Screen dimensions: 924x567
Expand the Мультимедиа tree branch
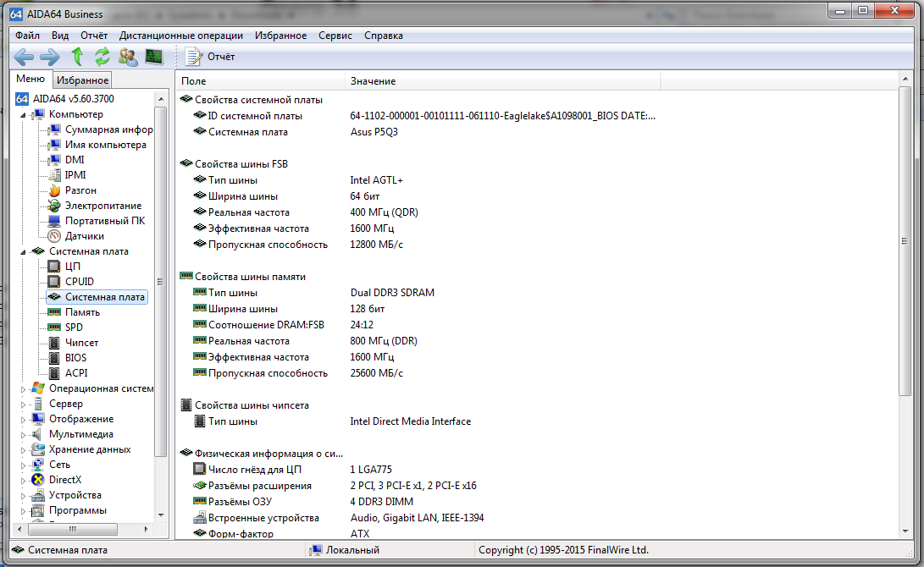click(x=23, y=435)
